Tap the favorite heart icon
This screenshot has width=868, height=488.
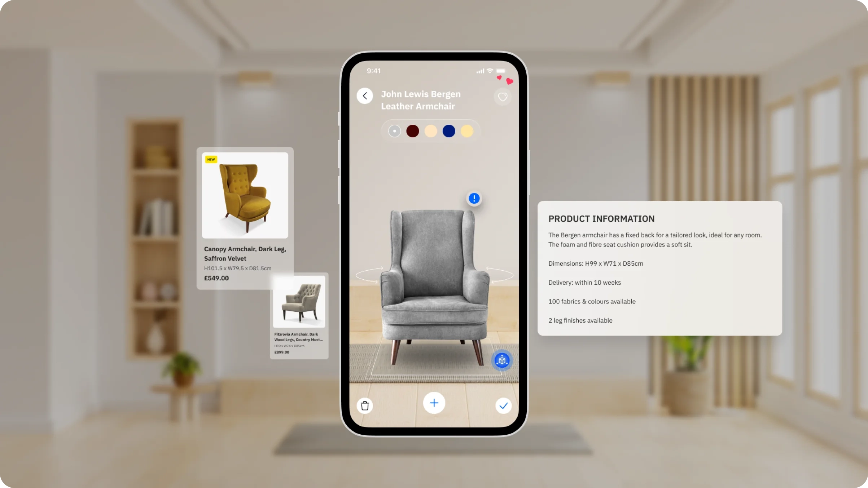pyautogui.click(x=503, y=97)
